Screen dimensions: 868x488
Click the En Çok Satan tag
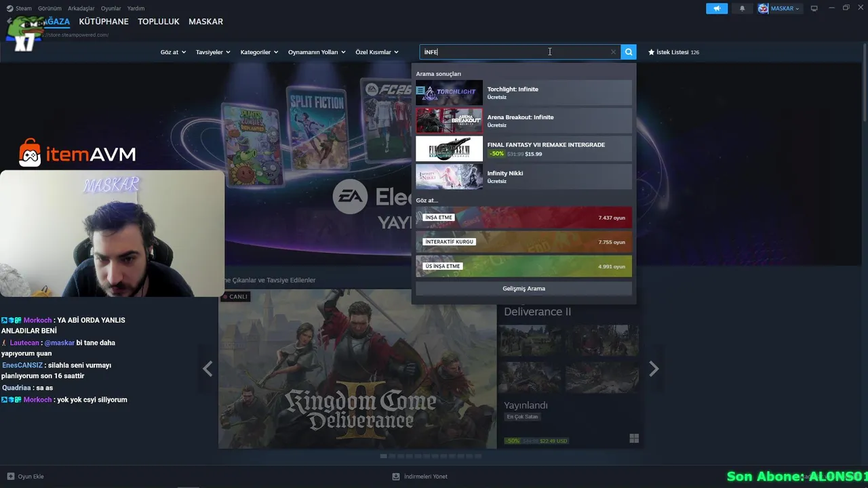point(522,417)
